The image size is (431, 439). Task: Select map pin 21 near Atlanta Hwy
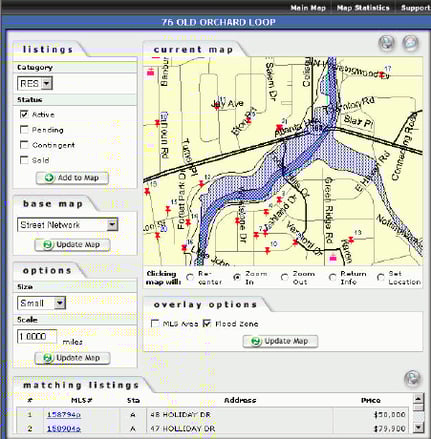pyautogui.click(x=279, y=127)
